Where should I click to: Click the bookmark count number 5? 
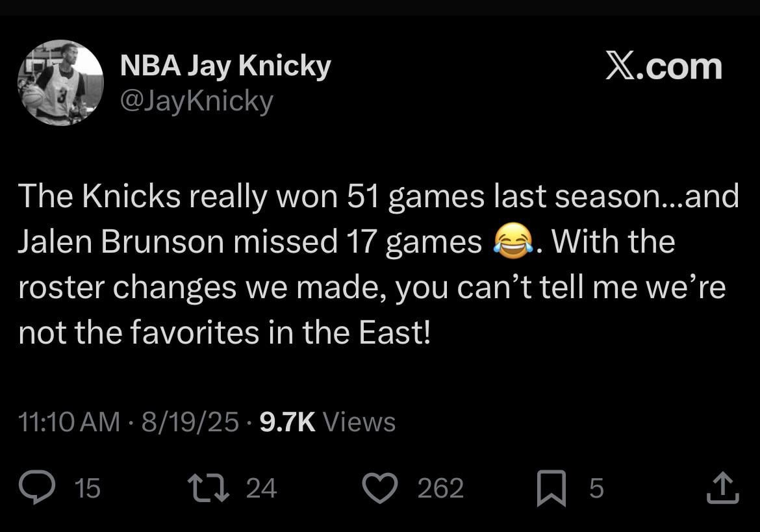coord(595,488)
